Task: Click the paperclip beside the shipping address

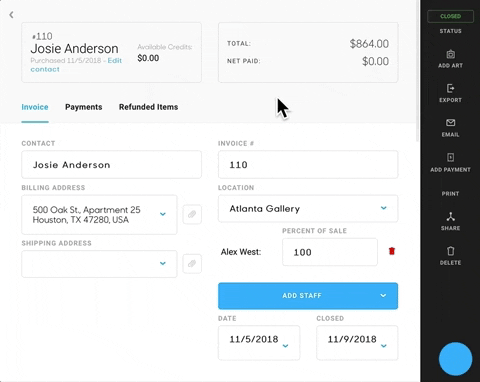Action: coord(192,264)
